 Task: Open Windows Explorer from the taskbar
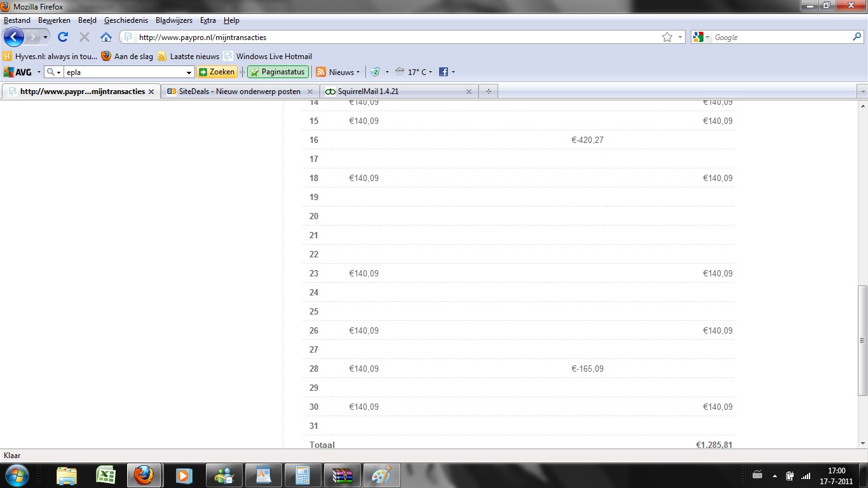point(67,475)
